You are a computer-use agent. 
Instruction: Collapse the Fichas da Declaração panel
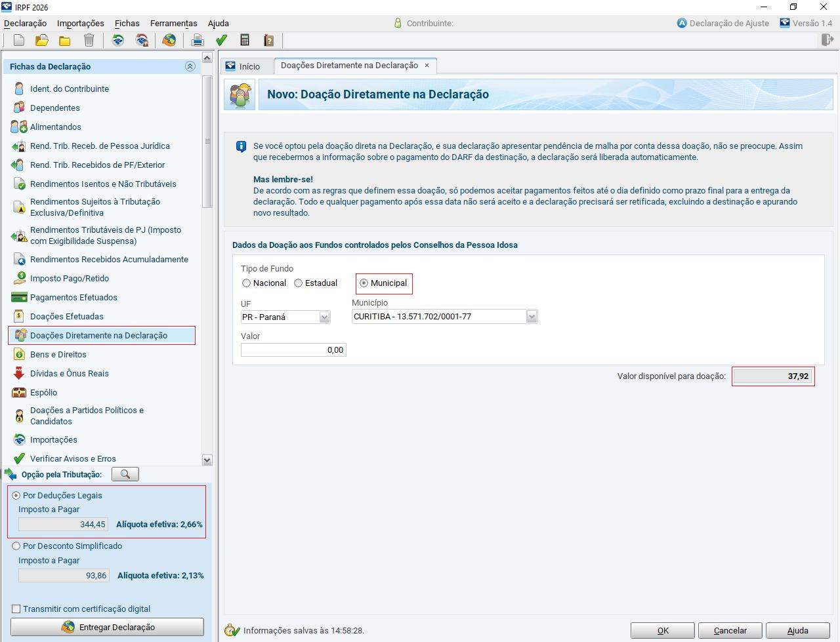tap(190, 66)
